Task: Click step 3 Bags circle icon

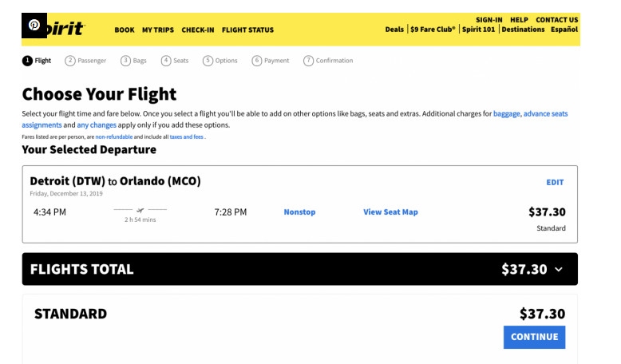Action: (x=125, y=61)
